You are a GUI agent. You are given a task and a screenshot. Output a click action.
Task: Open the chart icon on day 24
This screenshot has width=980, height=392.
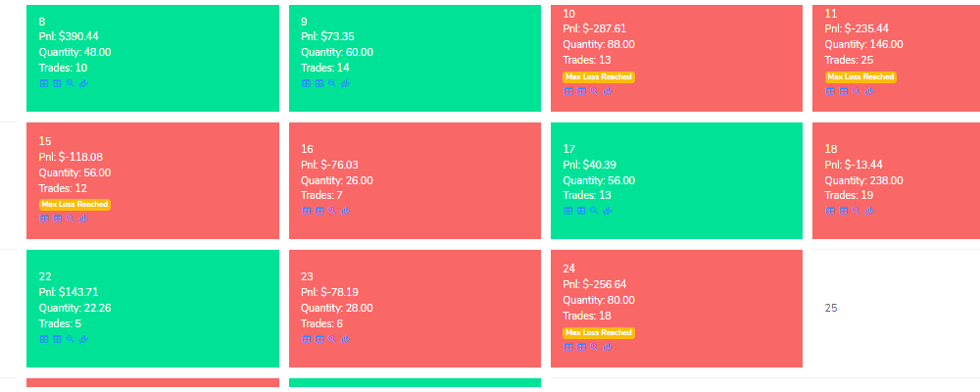tap(607, 347)
